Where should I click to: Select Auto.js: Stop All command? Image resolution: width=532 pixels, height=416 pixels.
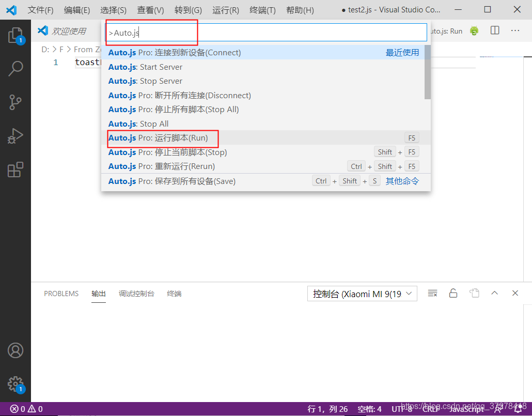[263, 124]
